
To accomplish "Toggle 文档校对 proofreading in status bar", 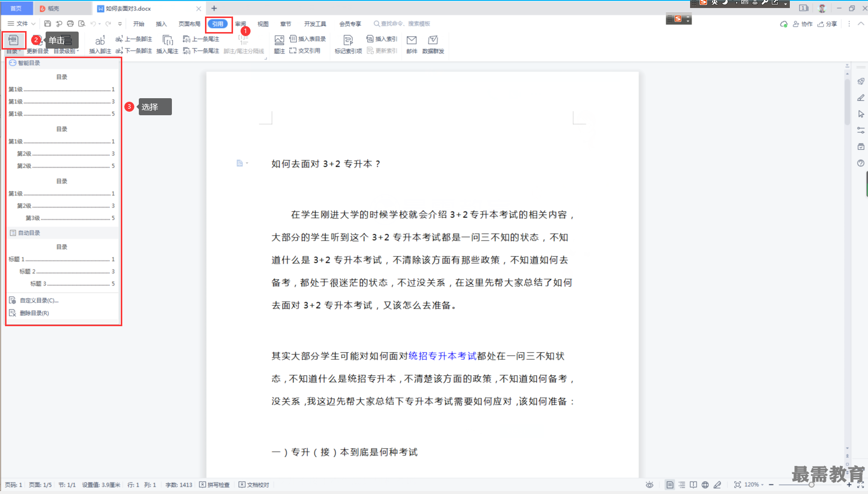I will coord(254,485).
